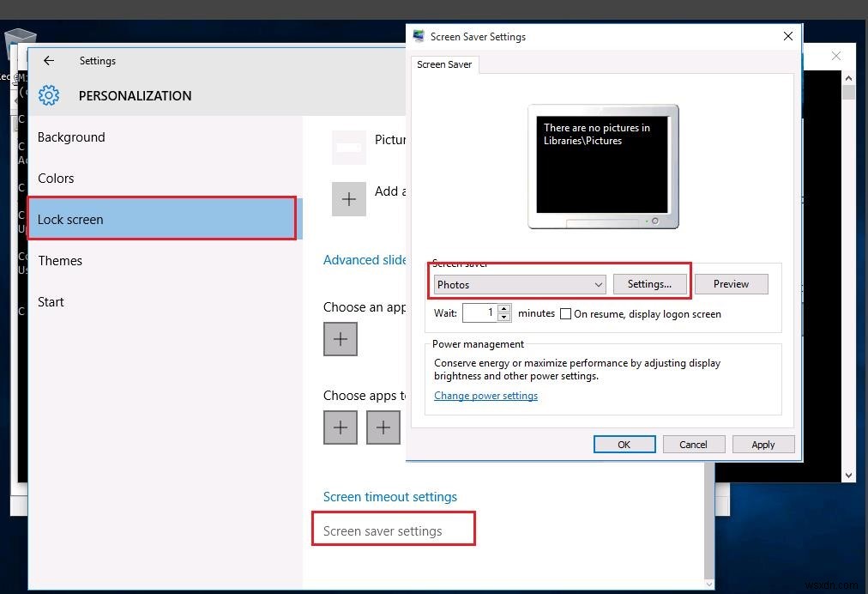
Task: Click the Screen Saver Settings title bar icon
Action: tap(419, 36)
